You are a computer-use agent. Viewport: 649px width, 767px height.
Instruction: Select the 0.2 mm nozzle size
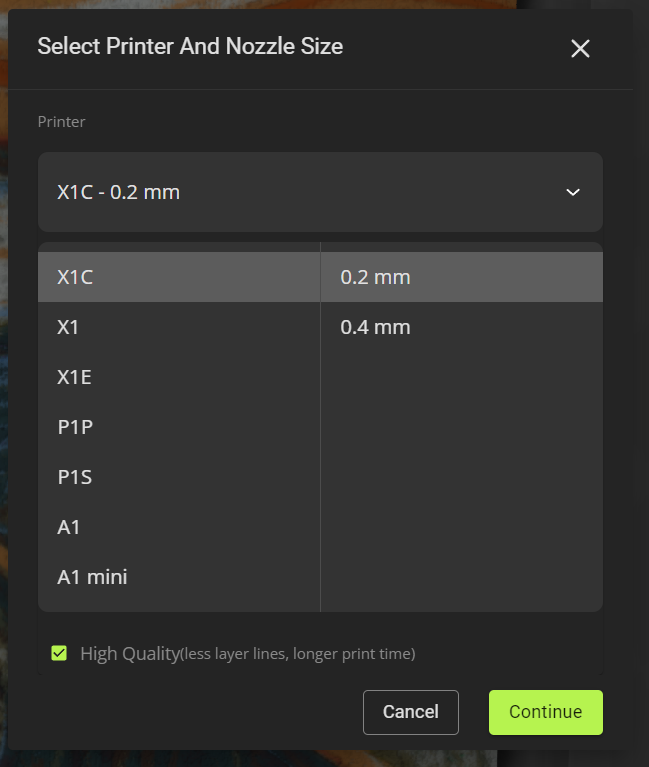pos(462,277)
